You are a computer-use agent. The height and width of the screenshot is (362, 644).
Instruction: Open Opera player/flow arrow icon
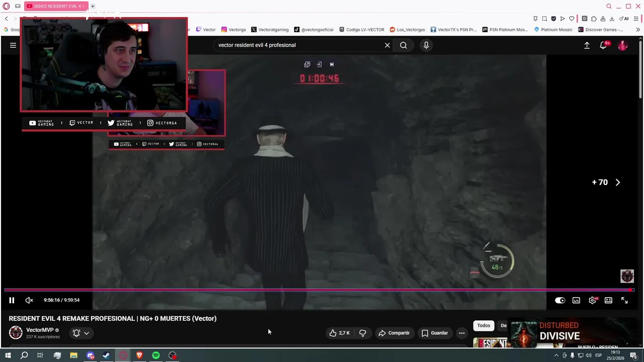[x=562, y=19]
